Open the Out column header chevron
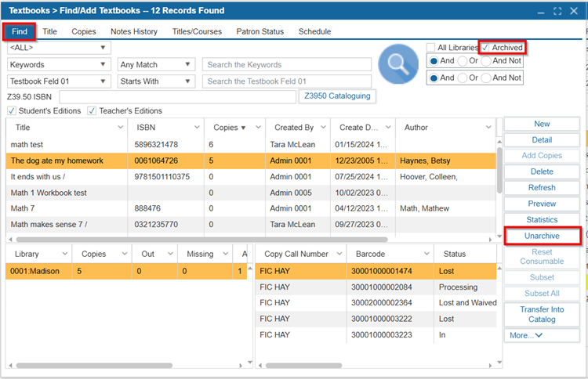 [x=170, y=254]
